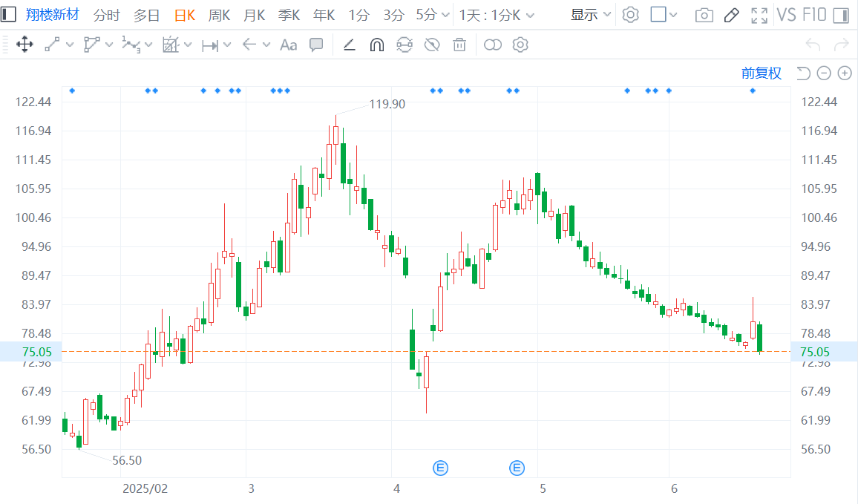
Task: Take a chart snapshot with camera icon
Action: (704, 16)
